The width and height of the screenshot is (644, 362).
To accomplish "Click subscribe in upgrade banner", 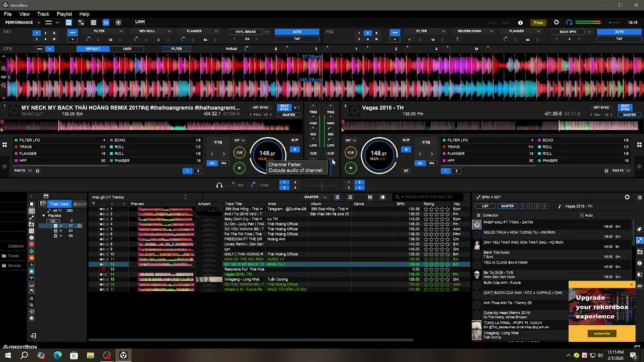I will pyautogui.click(x=602, y=333).
